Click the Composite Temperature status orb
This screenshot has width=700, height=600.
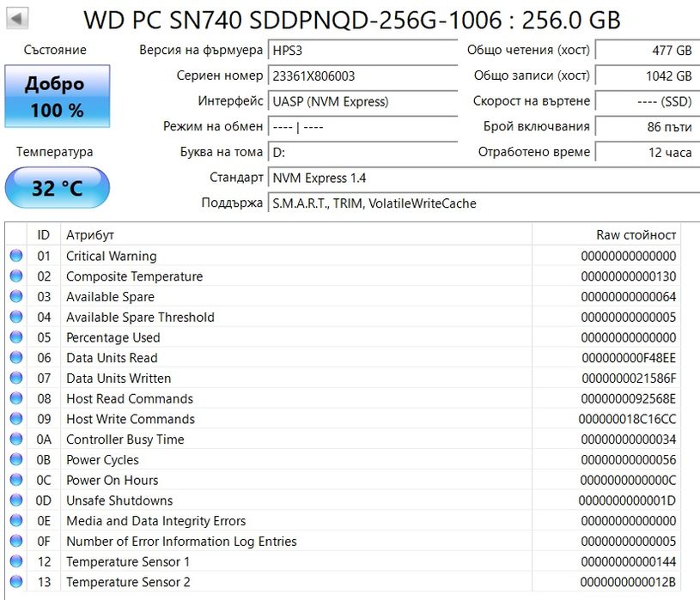point(16,276)
